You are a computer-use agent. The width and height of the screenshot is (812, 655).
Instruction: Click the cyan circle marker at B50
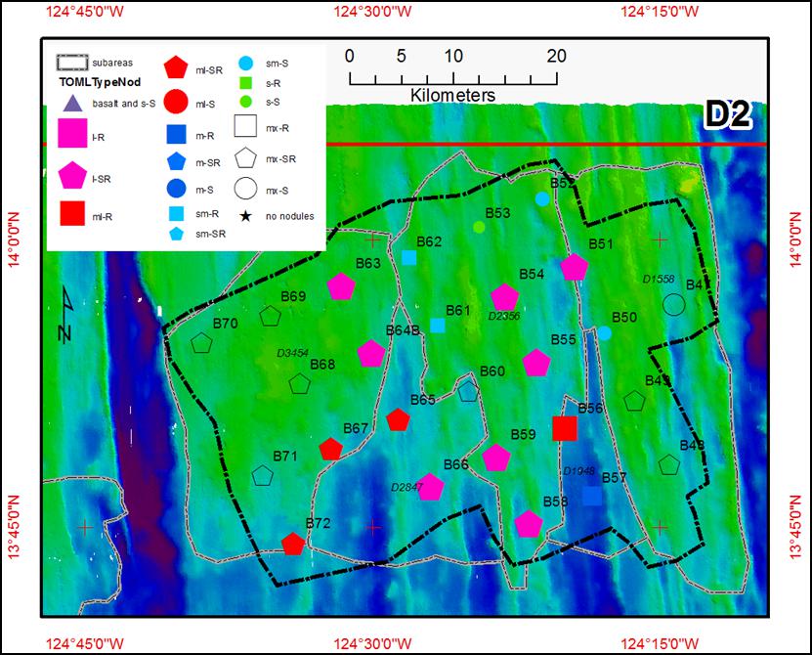point(605,333)
